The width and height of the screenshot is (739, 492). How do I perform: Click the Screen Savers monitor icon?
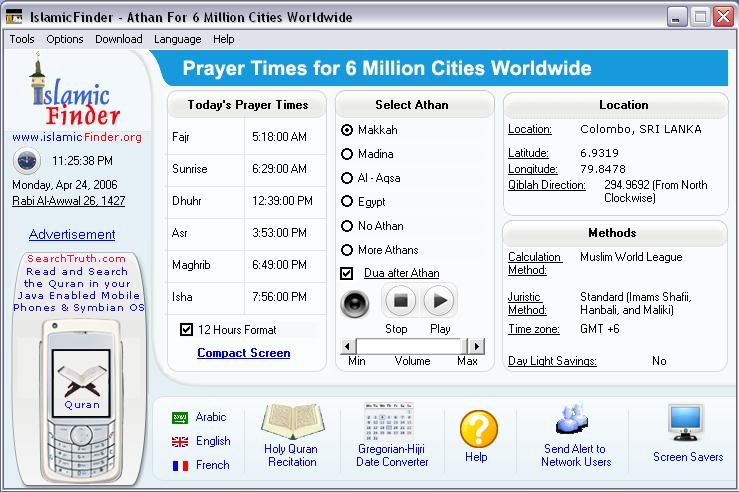685,422
